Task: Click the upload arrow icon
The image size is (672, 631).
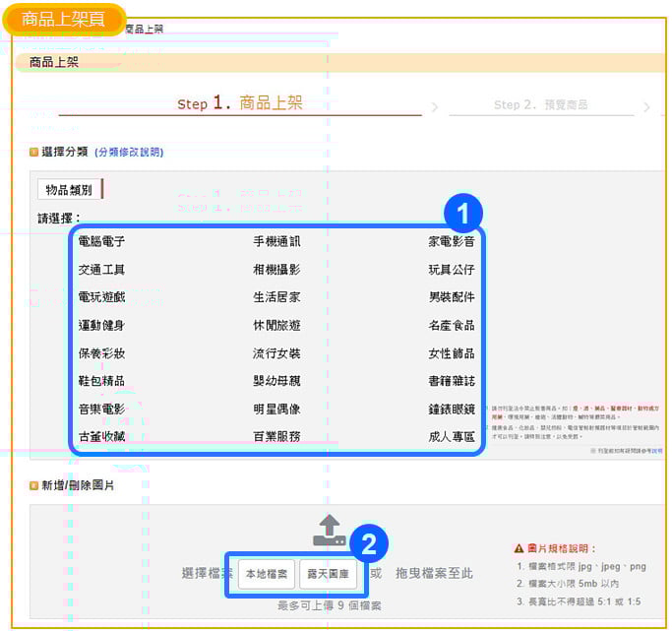Action: tap(329, 531)
